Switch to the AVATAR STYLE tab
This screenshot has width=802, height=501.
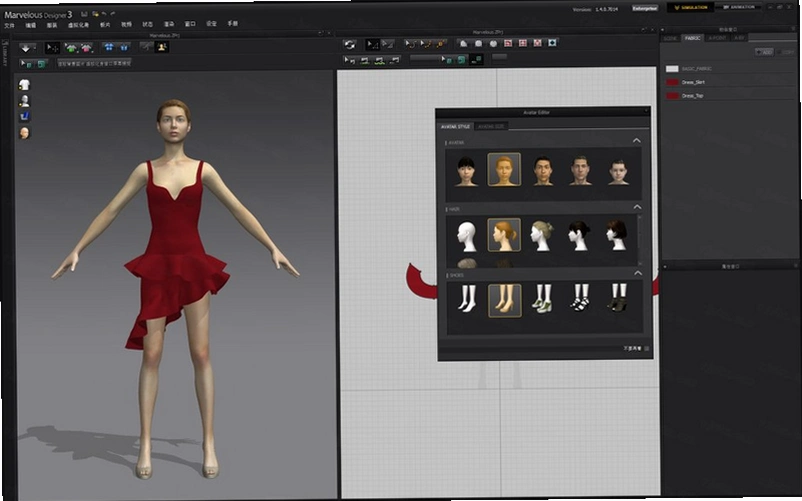[456, 126]
